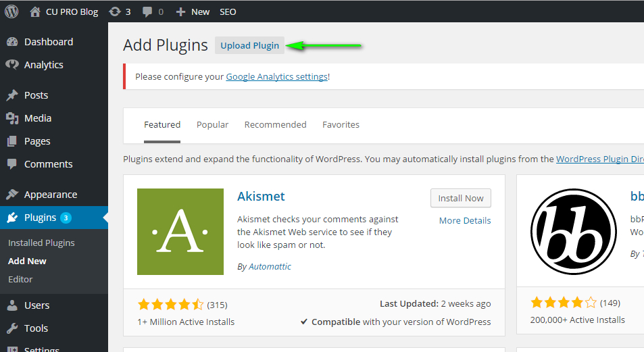
Task: Click the home icon beside CU PRO Blog
Action: (35, 12)
